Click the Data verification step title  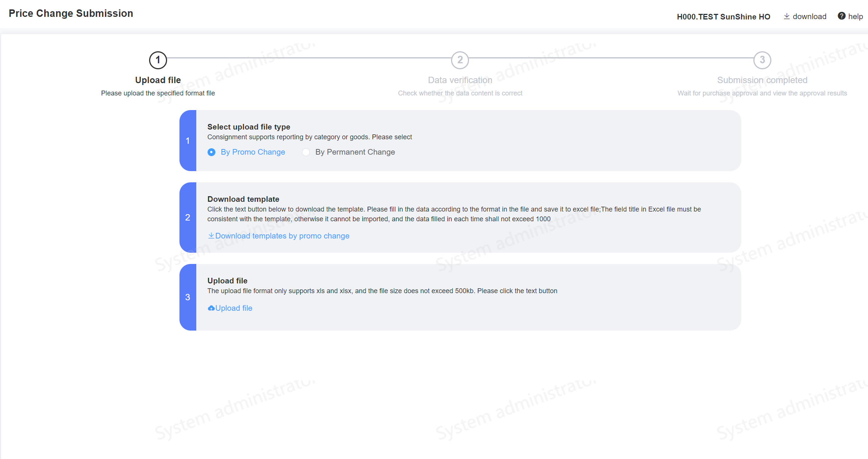(x=460, y=80)
